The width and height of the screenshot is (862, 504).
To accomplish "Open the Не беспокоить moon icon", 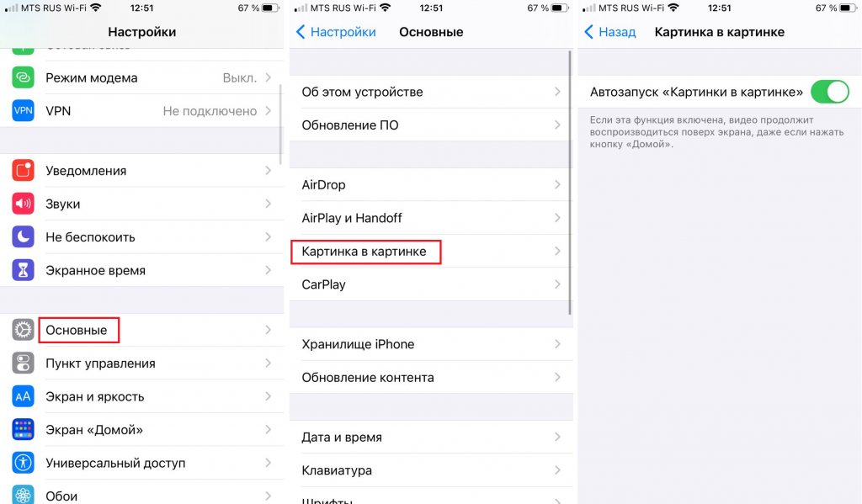I will (x=23, y=237).
